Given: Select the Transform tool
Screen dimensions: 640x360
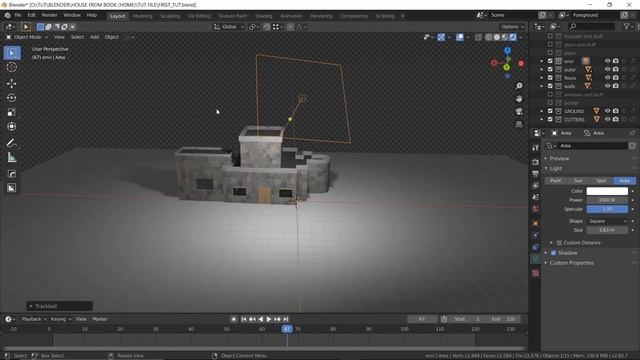Looking at the screenshot, I should tap(12, 127).
